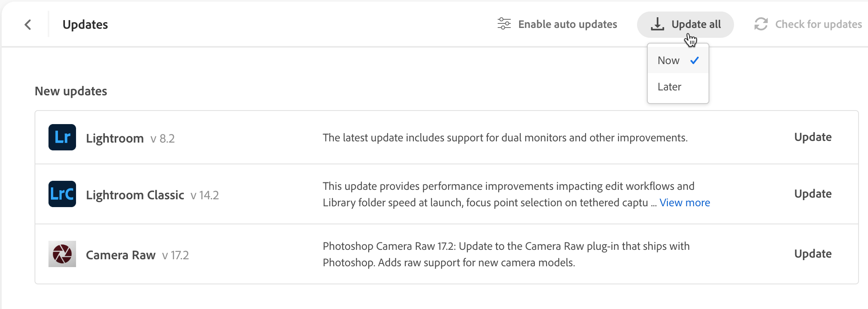
Task: Click the auto updates sliders icon
Action: (504, 24)
